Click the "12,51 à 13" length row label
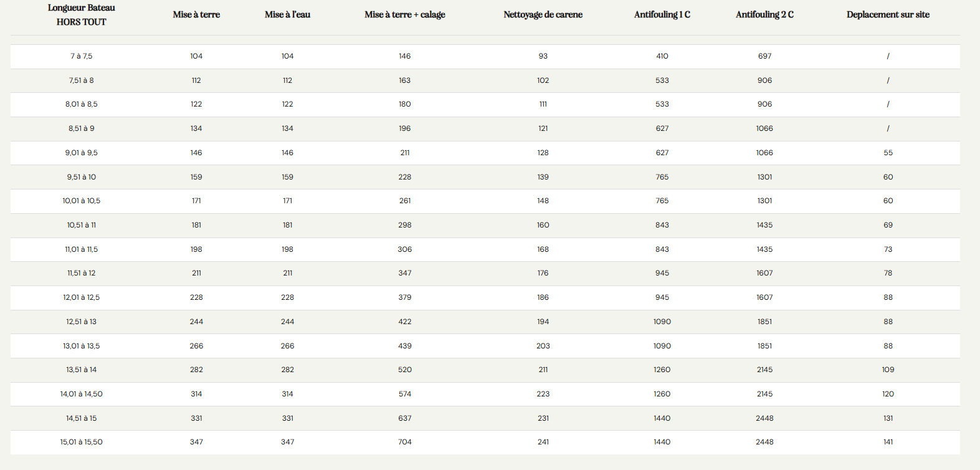Viewport: 980px width, 470px height. click(x=82, y=322)
